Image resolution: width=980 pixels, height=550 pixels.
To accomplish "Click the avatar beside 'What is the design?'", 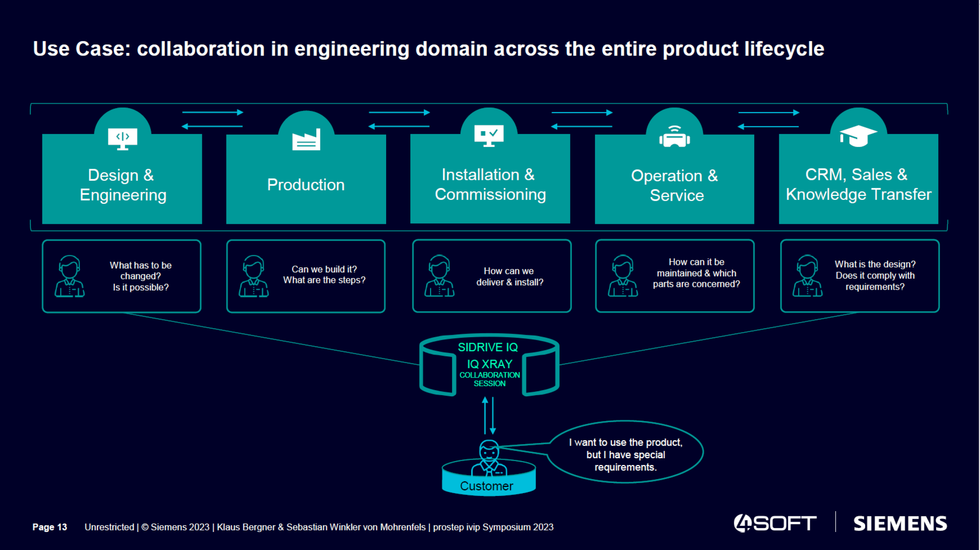I will pos(807,276).
